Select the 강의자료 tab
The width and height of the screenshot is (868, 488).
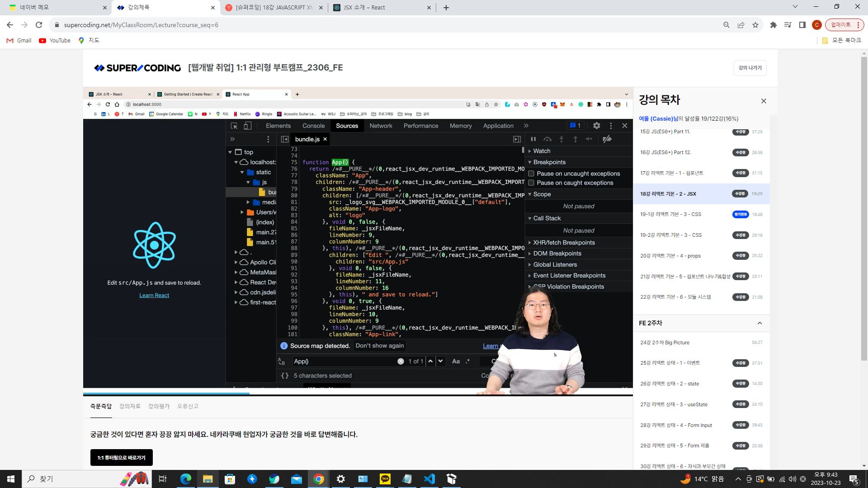click(130, 406)
